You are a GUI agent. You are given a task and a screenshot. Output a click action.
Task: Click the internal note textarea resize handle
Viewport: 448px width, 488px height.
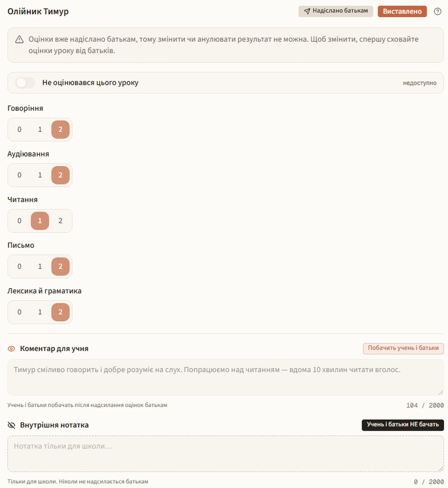[x=441, y=469]
